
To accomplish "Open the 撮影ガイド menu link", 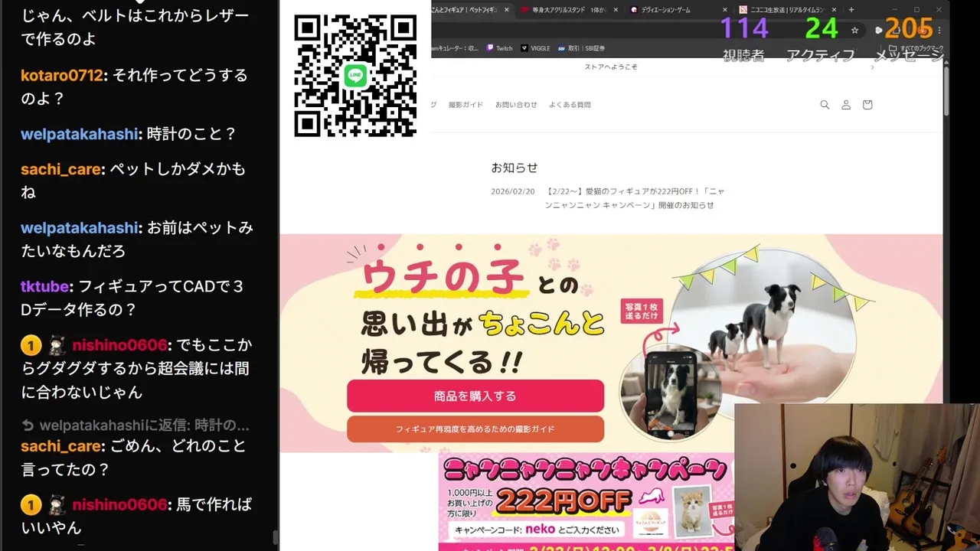I will [x=465, y=105].
